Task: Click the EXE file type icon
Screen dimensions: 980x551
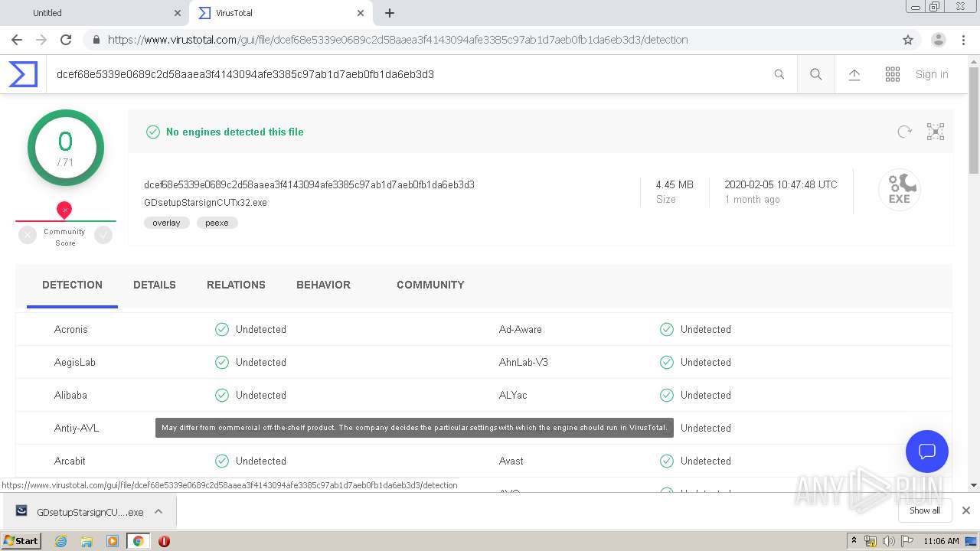Action: coord(899,189)
